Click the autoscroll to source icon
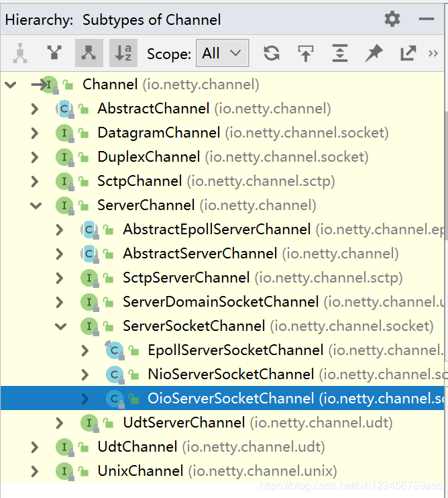 (306, 53)
